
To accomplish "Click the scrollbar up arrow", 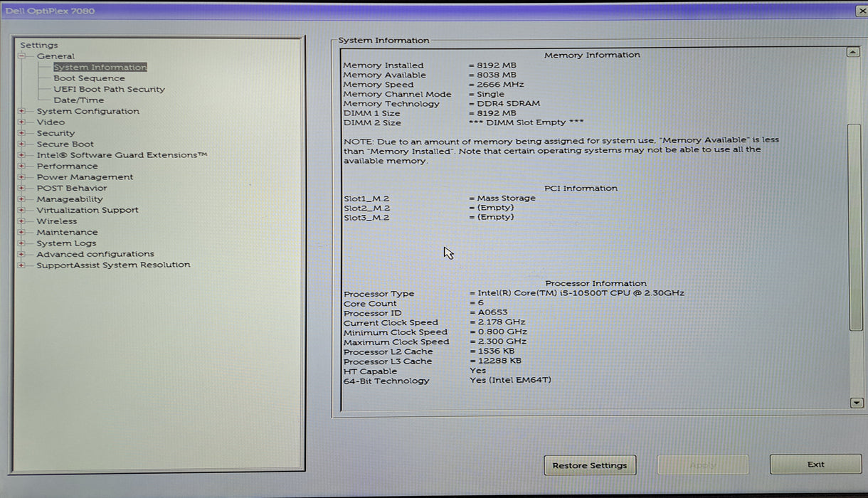I will (853, 53).
